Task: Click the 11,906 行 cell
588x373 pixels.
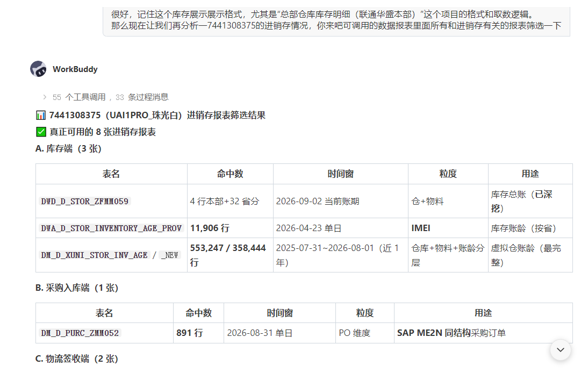Action: tap(230, 228)
